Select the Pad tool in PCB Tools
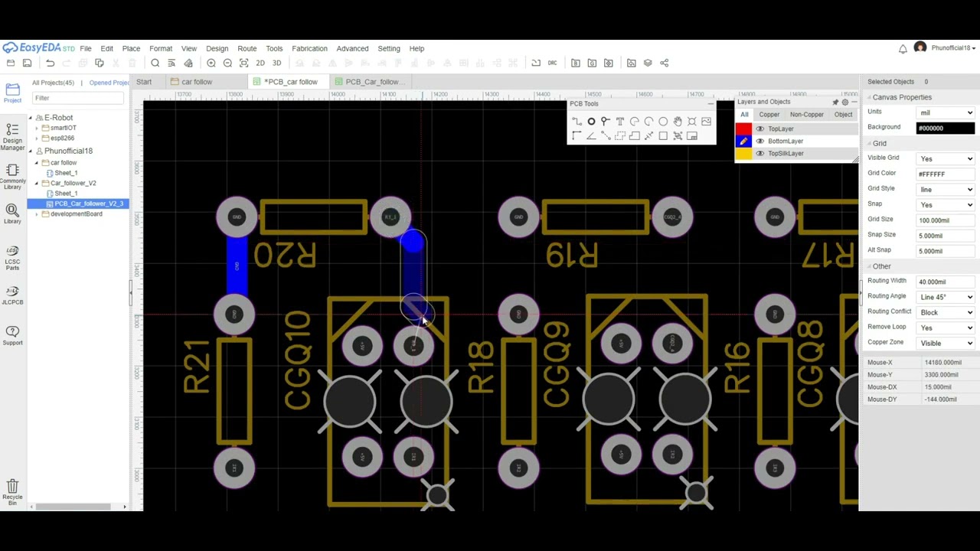The height and width of the screenshot is (551, 980). 591,121
